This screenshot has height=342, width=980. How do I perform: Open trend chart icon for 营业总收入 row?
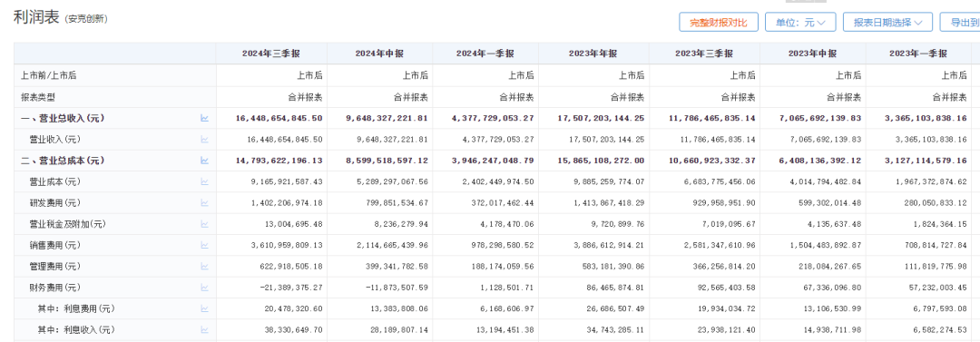[x=204, y=118]
